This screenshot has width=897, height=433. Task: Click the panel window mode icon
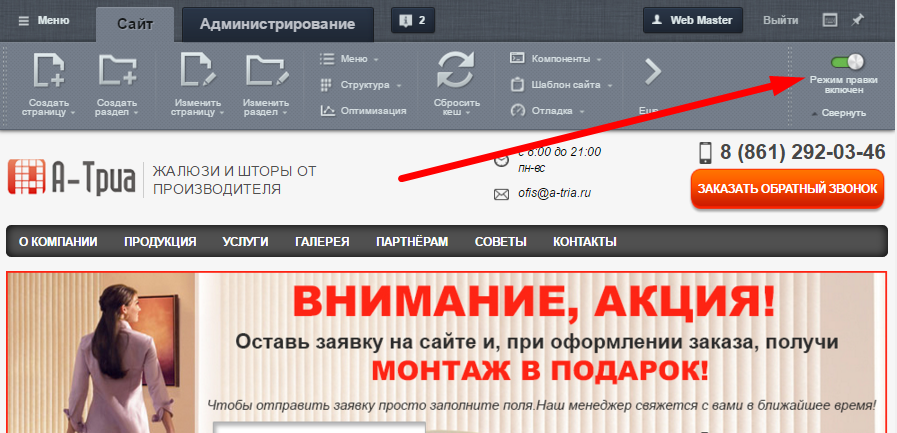click(x=830, y=21)
